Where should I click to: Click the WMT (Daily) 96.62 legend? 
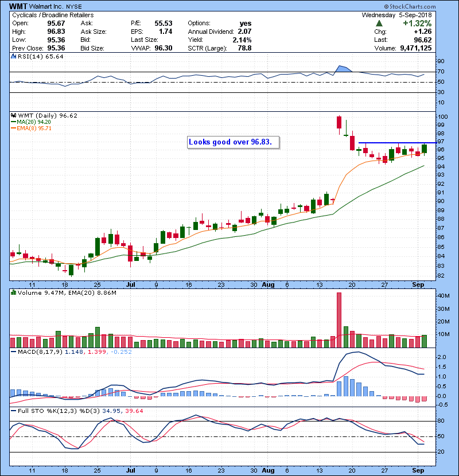pos(48,115)
